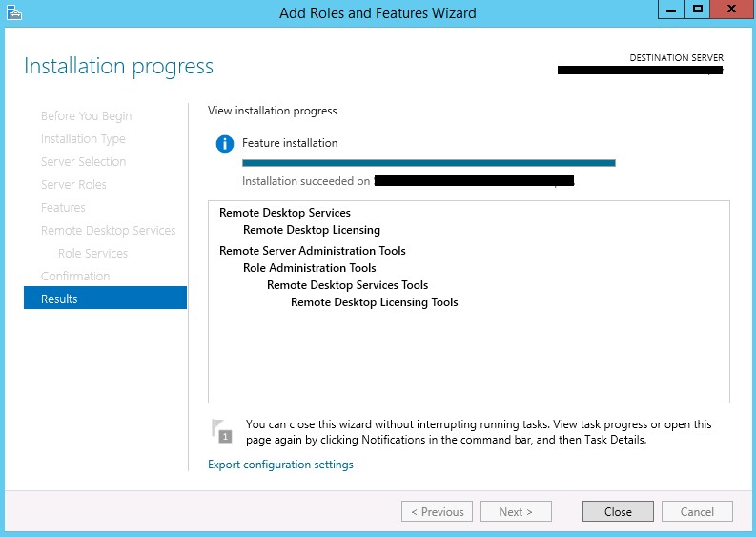This screenshot has height=537, width=756.
Task: Click the Cancel button
Action: (697, 511)
